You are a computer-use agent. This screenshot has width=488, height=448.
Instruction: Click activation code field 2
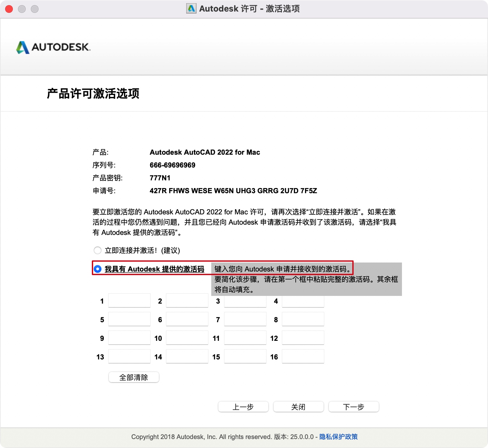click(187, 301)
